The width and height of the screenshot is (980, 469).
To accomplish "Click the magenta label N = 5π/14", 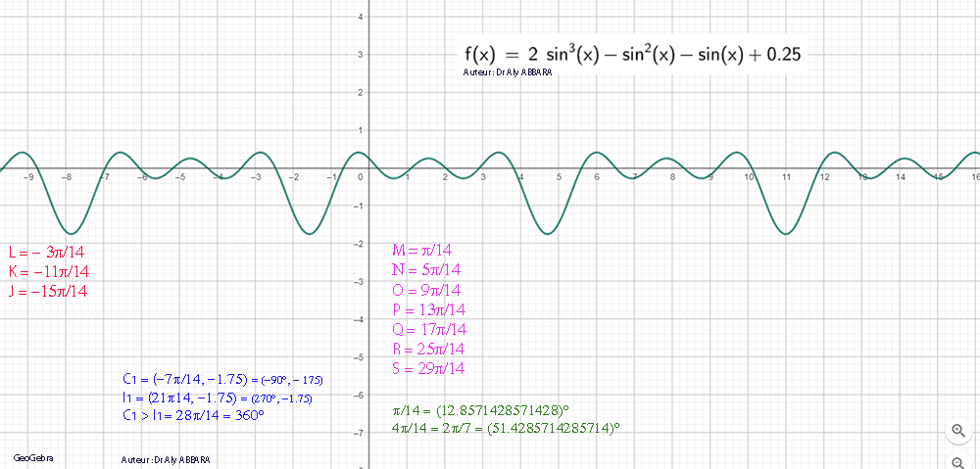I will coord(426,270).
